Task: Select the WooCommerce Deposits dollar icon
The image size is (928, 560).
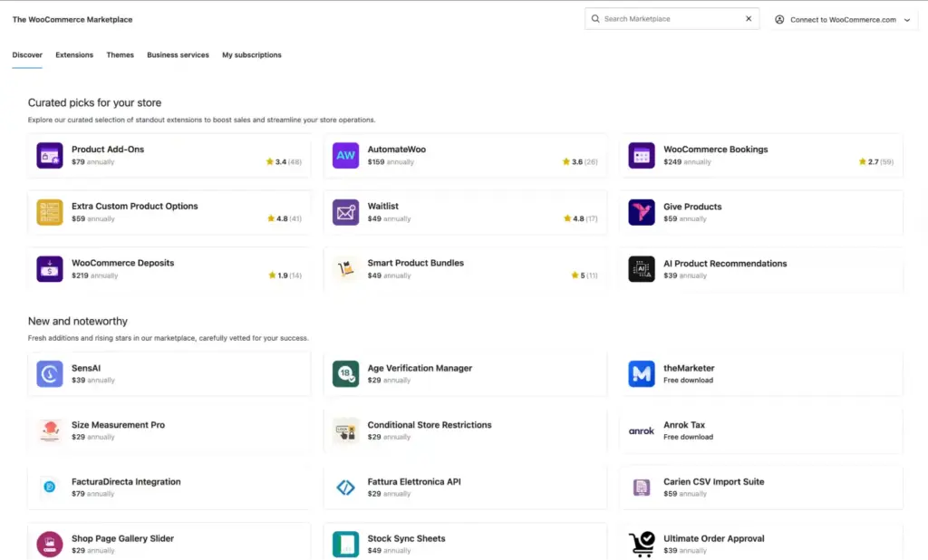Action: coord(49,268)
